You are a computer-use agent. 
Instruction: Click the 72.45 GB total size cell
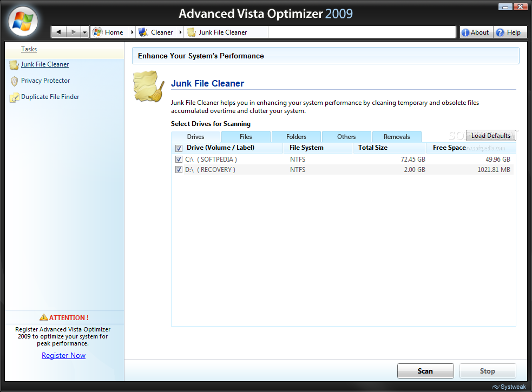[x=412, y=159]
